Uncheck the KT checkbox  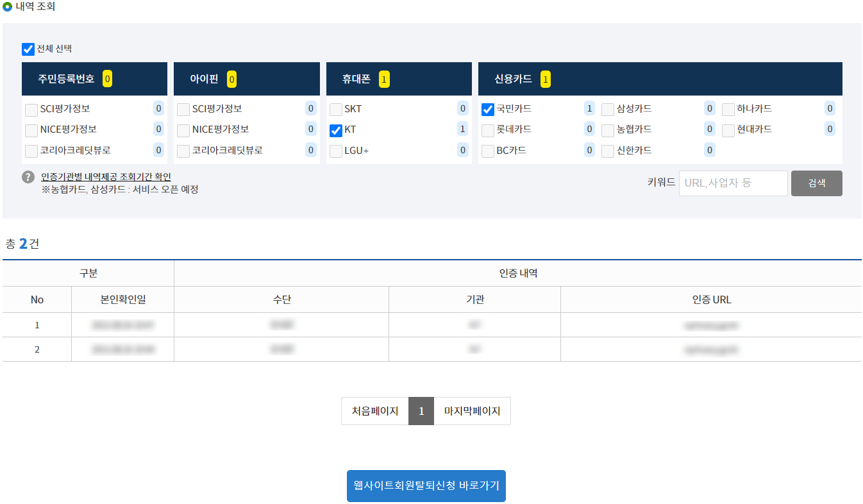[x=336, y=130]
